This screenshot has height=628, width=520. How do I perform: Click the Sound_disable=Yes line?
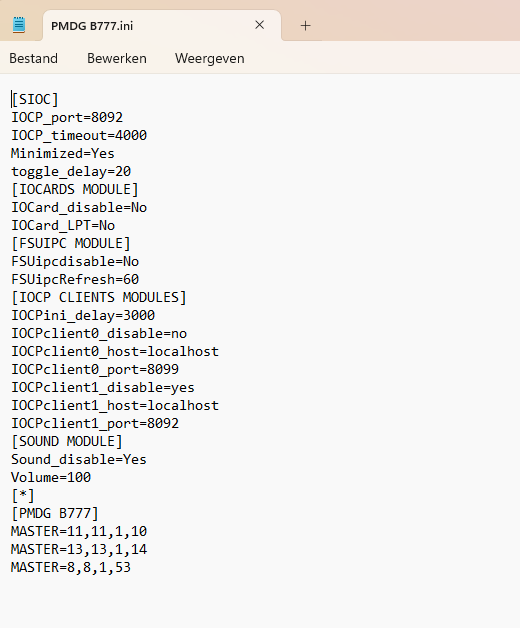coord(79,459)
